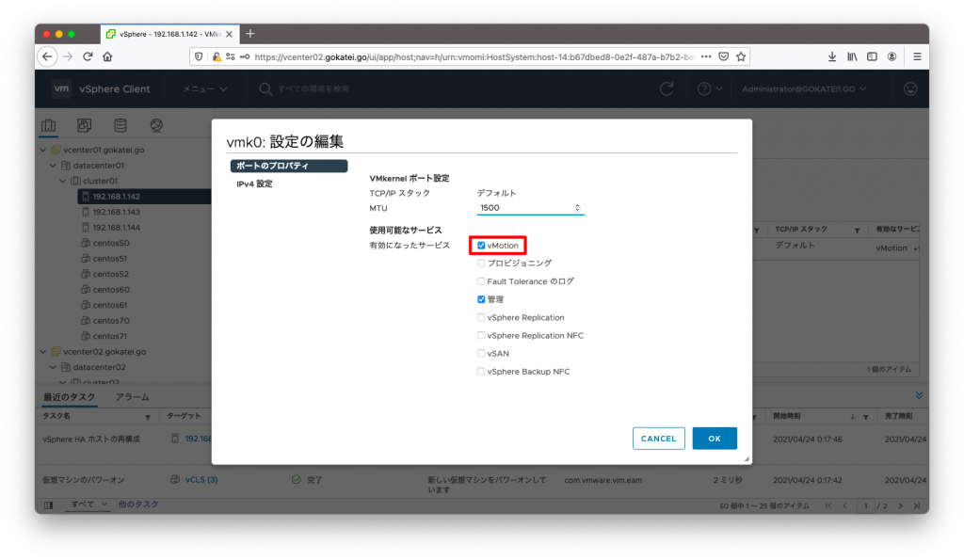Open the feedback smiley icon

[x=910, y=88]
